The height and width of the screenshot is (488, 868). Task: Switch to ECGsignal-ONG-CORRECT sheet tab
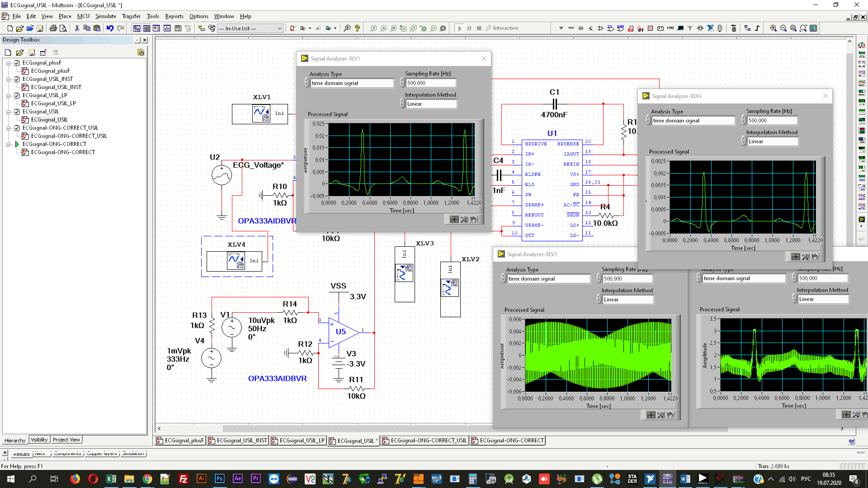click(x=507, y=441)
